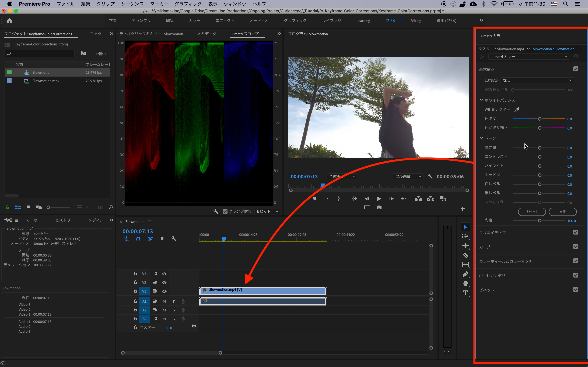Image resolution: width=588 pixels, height=367 pixels.
Task: Click the Home icon in workspace bar
Action: [x=9, y=21]
